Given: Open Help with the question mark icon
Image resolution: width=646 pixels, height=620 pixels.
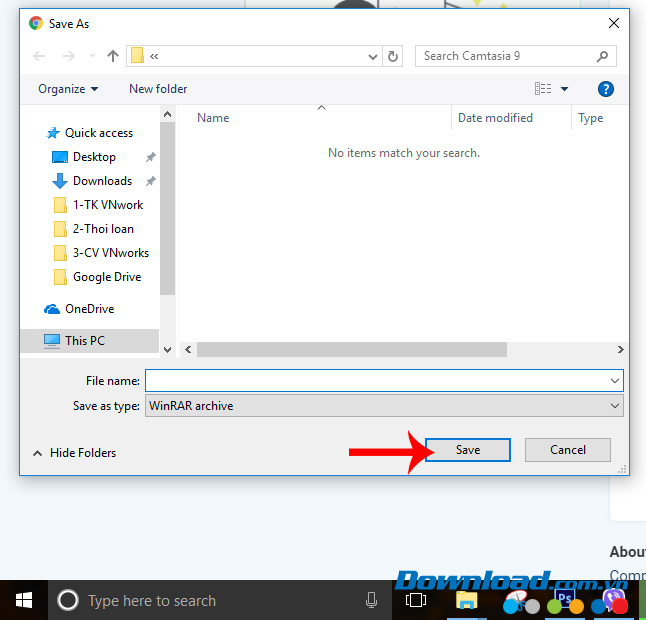Looking at the screenshot, I should 605,89.
